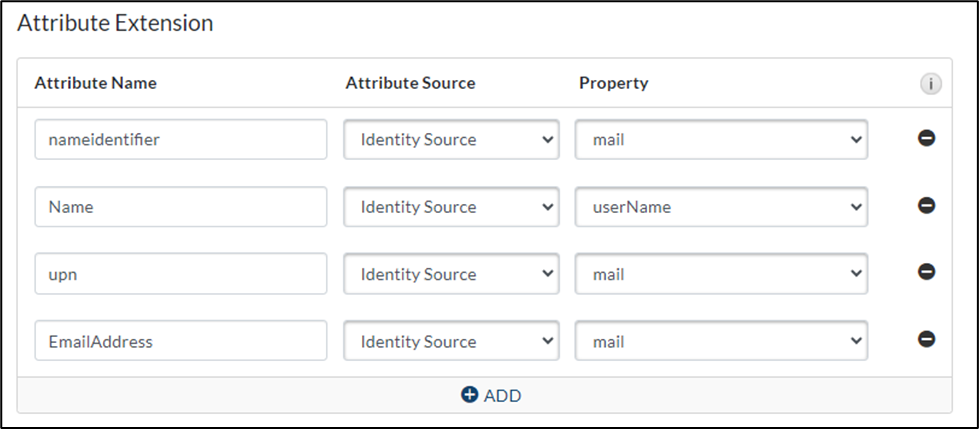Focus the Name attribute name field
The width and height of the screenshot is (979, 429).
pos(180,207)
